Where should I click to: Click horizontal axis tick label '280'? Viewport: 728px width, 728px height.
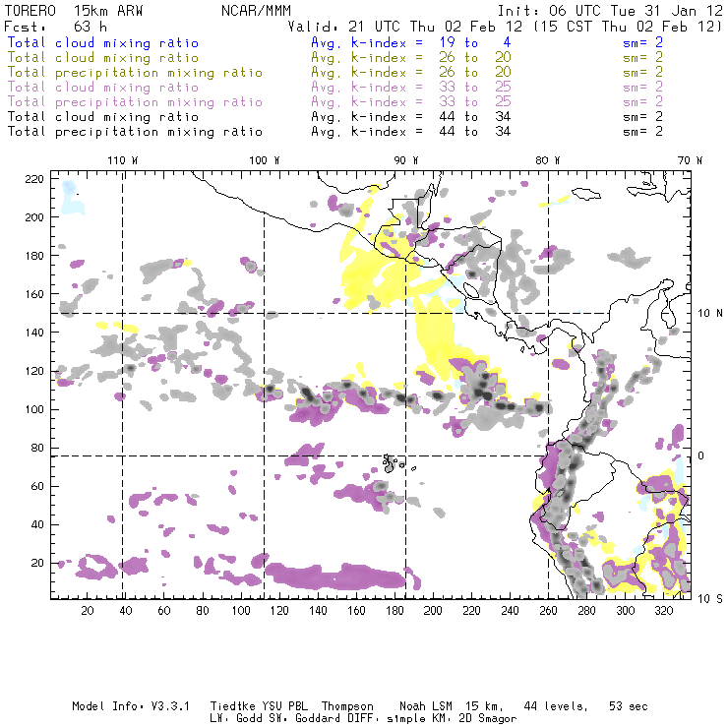point(587,610)
